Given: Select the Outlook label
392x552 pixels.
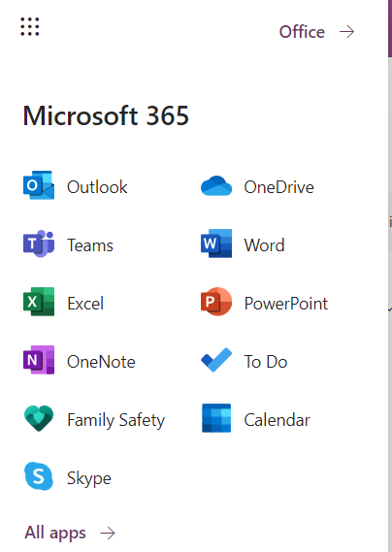Looking at the screenshot, I should (x=97, y=187).
